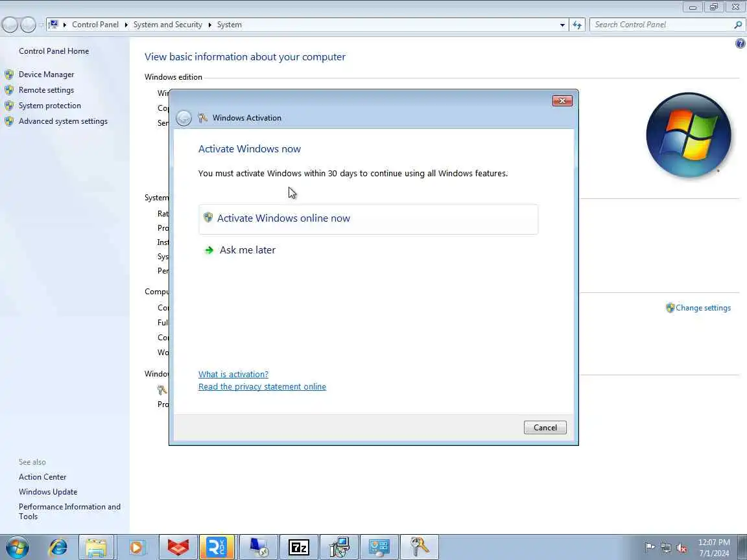Open Device Manager from the sidebar
The image size is (747, 560).
coord(46,75)
